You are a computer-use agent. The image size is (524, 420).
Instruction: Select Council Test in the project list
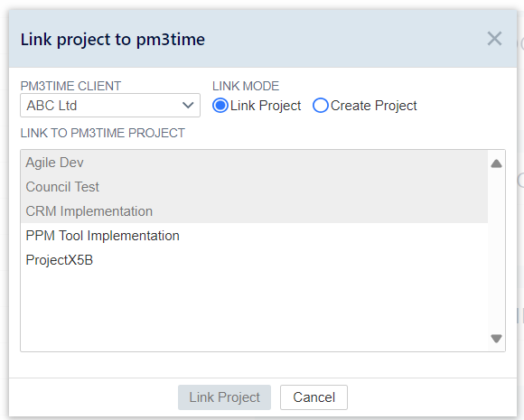coord(254,187)
